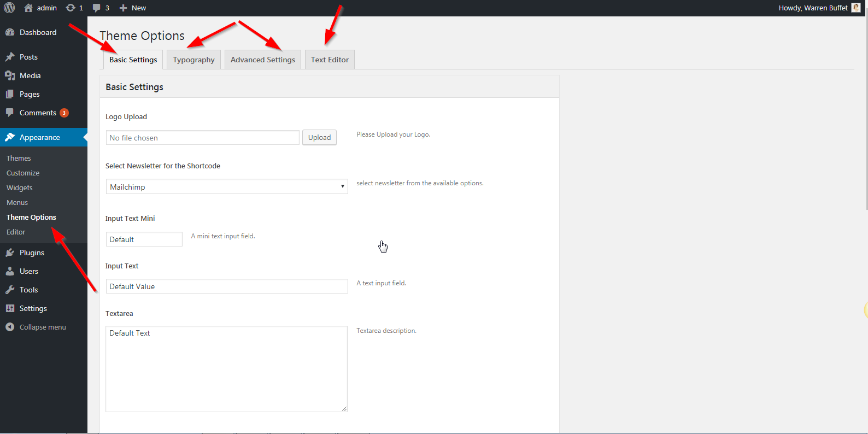868x434 pixels.
Task: Click the Dashboard gauge icon
Action: [10, 32]
